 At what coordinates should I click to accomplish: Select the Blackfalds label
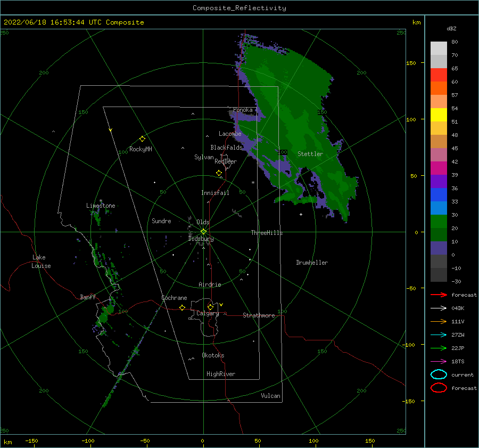click(x=226, y=148)
